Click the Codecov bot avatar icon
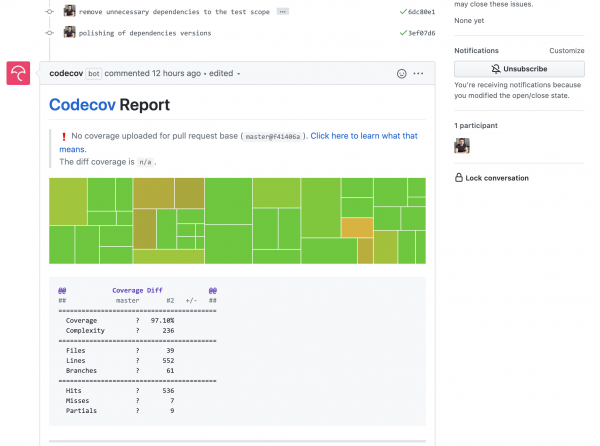The height and width of the screenshot is (446, 600). pos(19,74)
